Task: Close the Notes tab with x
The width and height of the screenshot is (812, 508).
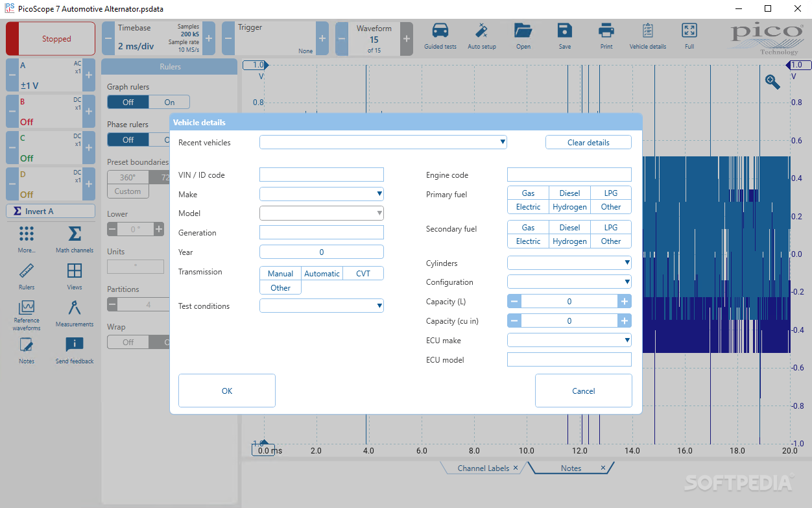Action: (603, 468)
